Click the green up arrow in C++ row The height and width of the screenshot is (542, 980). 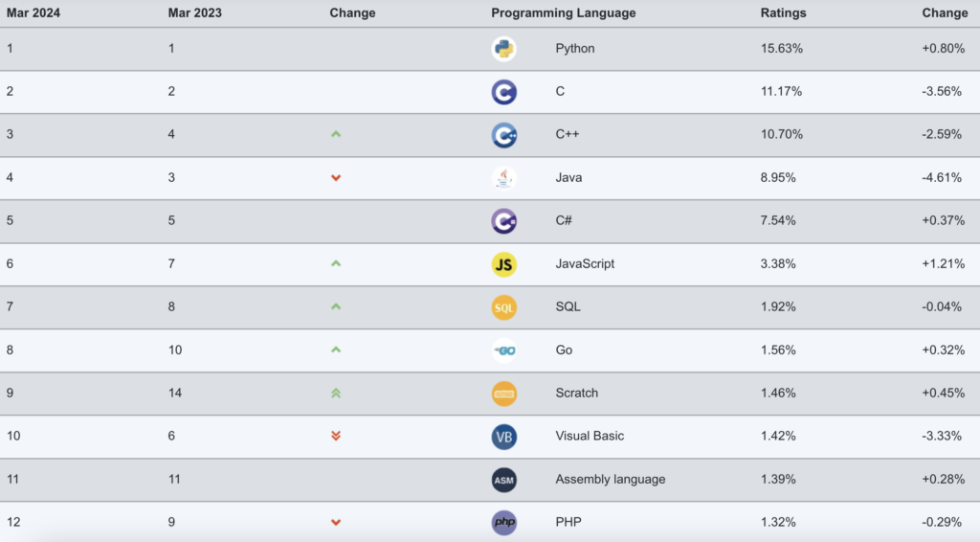pos(336,135)
